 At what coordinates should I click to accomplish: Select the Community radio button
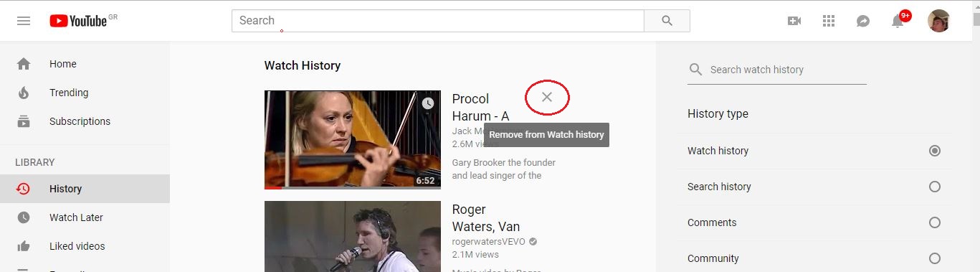click(x=934, y=258)
